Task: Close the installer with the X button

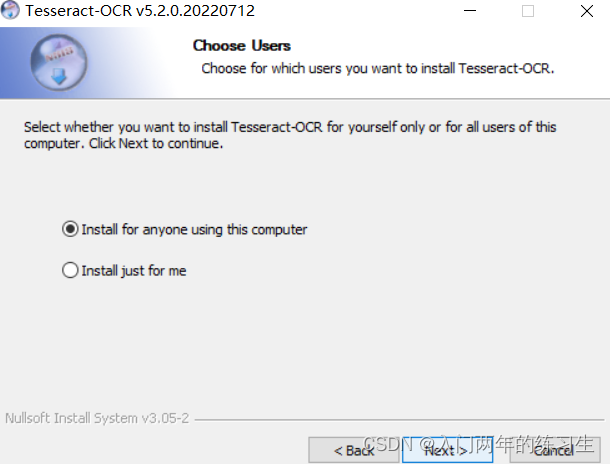Action: pyautogui.click(x=587, y=11)
